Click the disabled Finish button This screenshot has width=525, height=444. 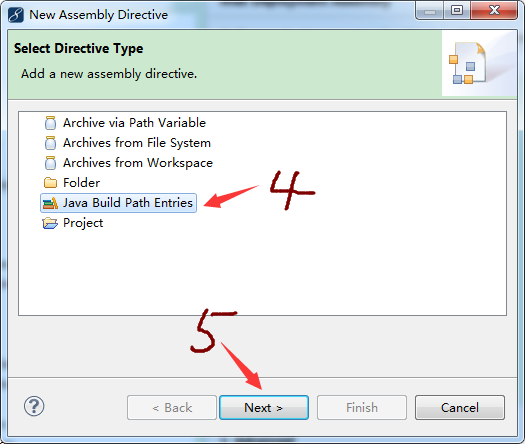point(362,408)
